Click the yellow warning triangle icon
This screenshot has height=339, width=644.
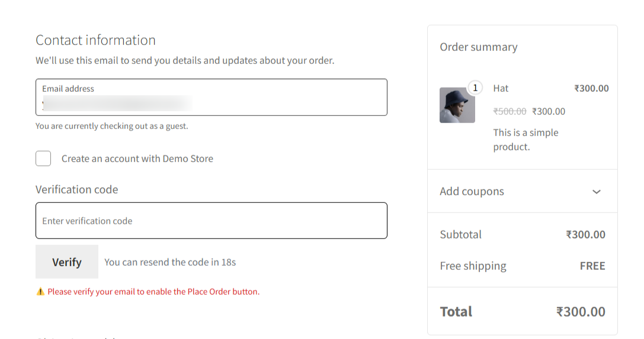click(40, 292)
